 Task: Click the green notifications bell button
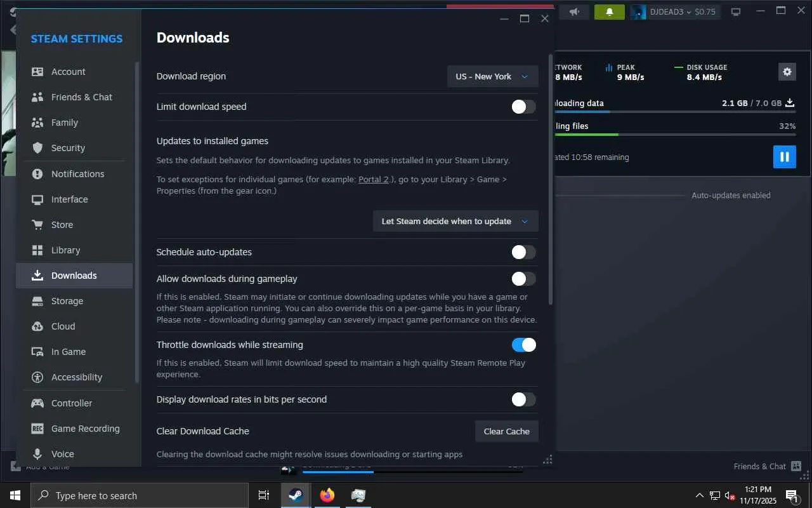click(610, 11)
